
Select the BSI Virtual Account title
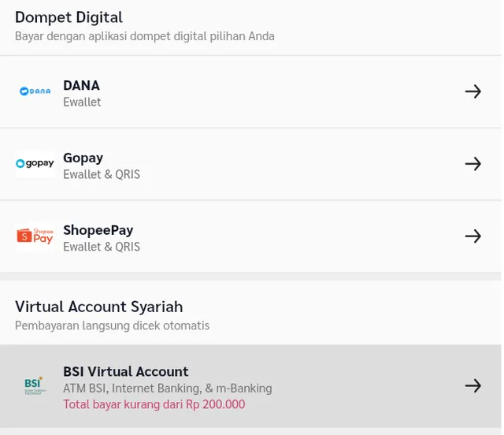click(x=125, y=371)
